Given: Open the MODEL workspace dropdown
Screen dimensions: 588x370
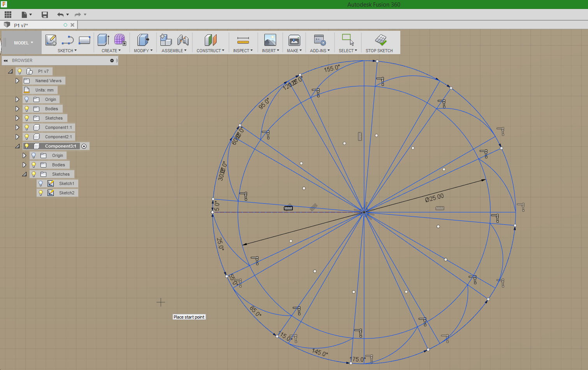Looking at the screenshot, I should coord(23,43).
